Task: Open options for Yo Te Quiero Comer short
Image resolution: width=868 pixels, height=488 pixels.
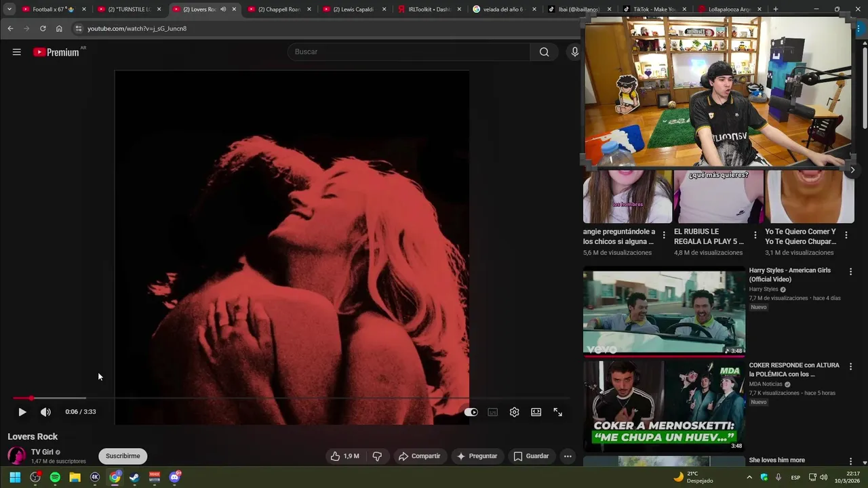Action: point(846,235)
